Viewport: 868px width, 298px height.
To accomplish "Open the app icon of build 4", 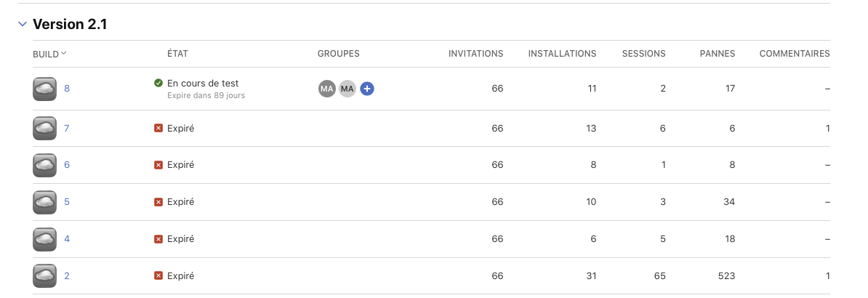I will 44,239.
